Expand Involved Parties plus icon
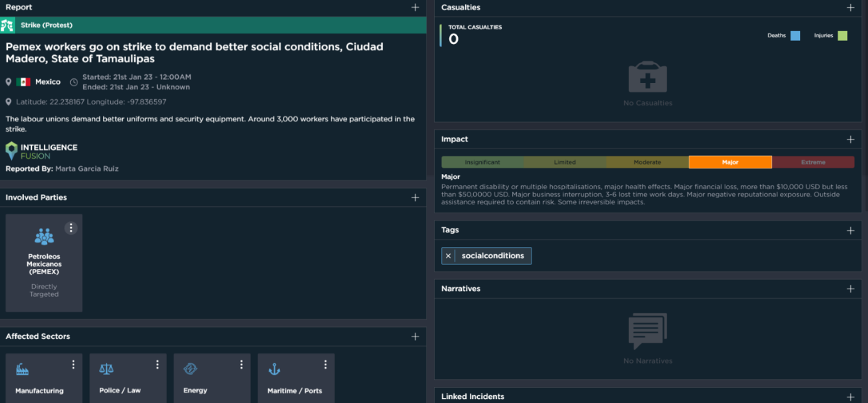Screen dimensions: 868x403 pos(415,198)
